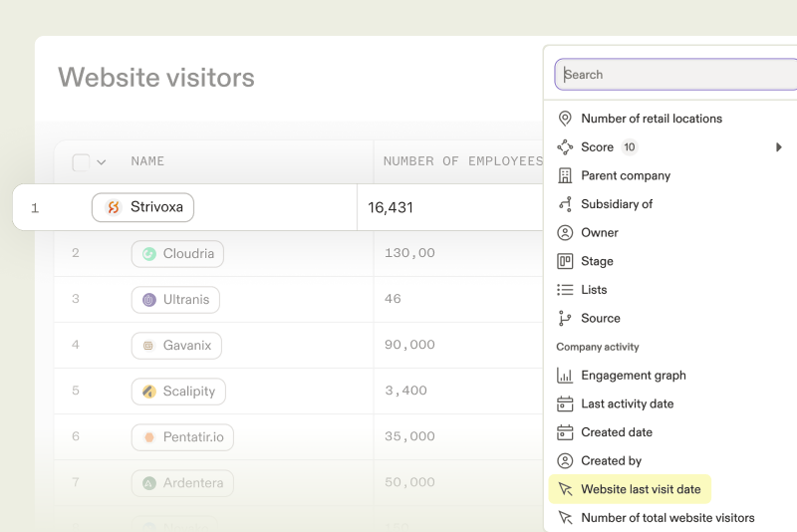The image size is (797, 532).
Task: Open the Ultranis company chip
Action: (x=175, y=299)
